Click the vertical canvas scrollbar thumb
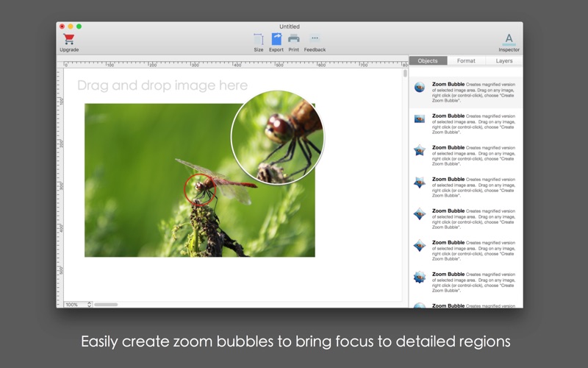The width and height of the screenshot is (588, 368). coord(405,73)
